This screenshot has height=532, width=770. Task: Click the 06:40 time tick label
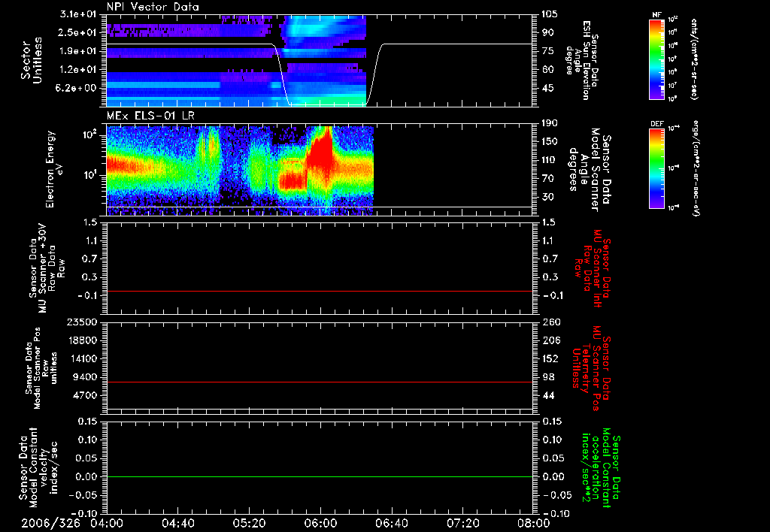(391, 524)
